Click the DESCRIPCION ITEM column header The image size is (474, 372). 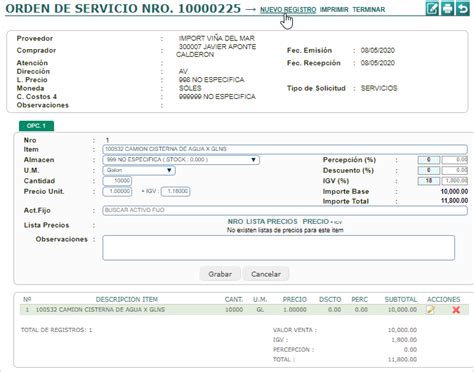coord(127,299)
